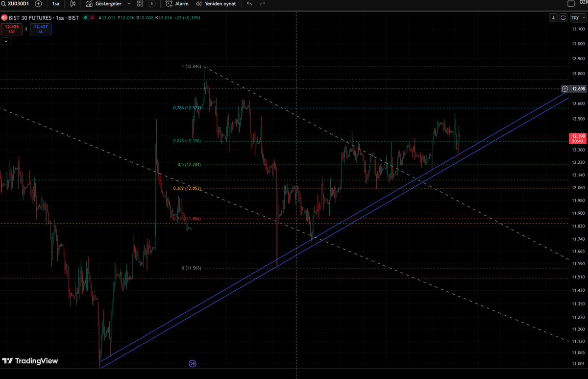Image resolution: width=588 pixels, height=379 pixels.
Task: Open the TRY currency dropdown
Action: click(578, 18)
